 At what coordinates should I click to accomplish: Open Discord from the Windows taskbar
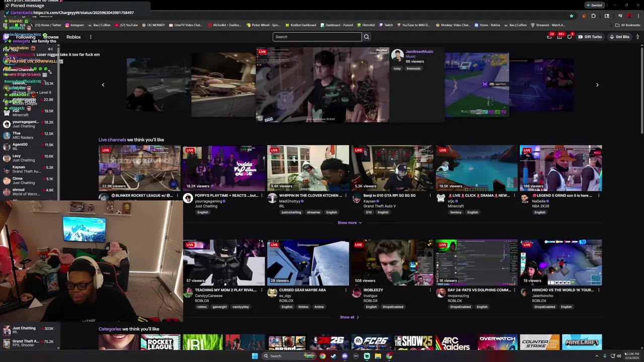(x=345, y=356)
